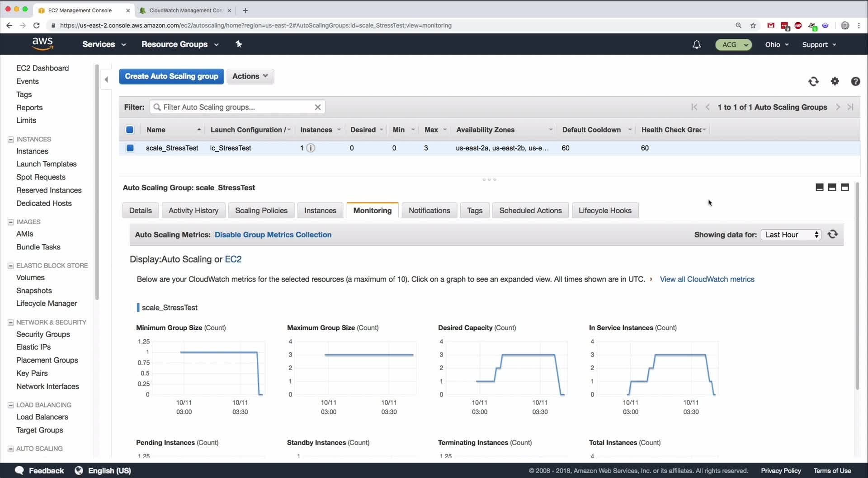
Task: Switch to the Details tab
Action: click(x=140, y=211)
